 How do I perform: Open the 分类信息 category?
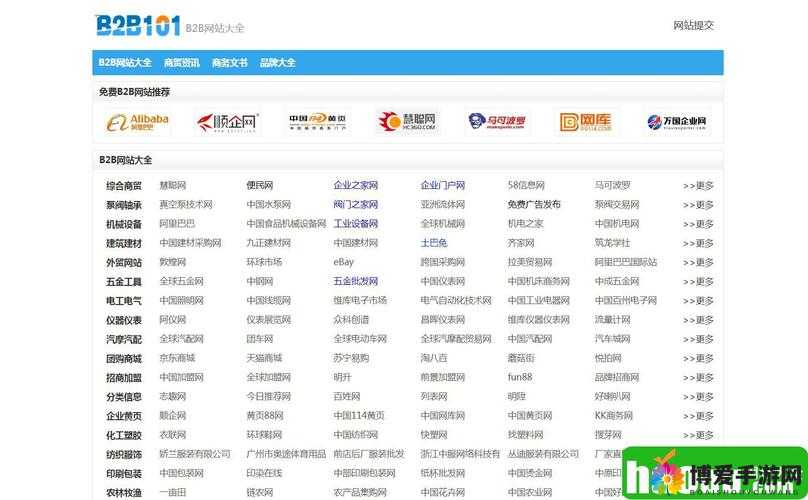coord(124,397)
